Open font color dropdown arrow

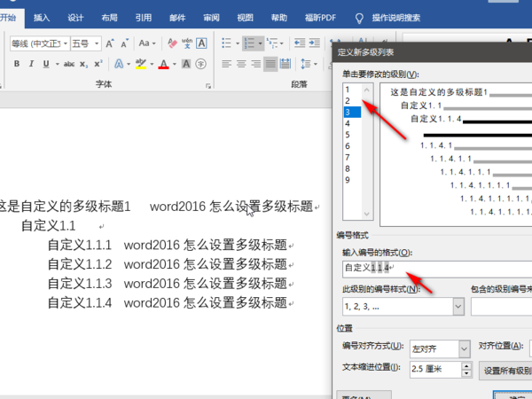click(175, 64)
